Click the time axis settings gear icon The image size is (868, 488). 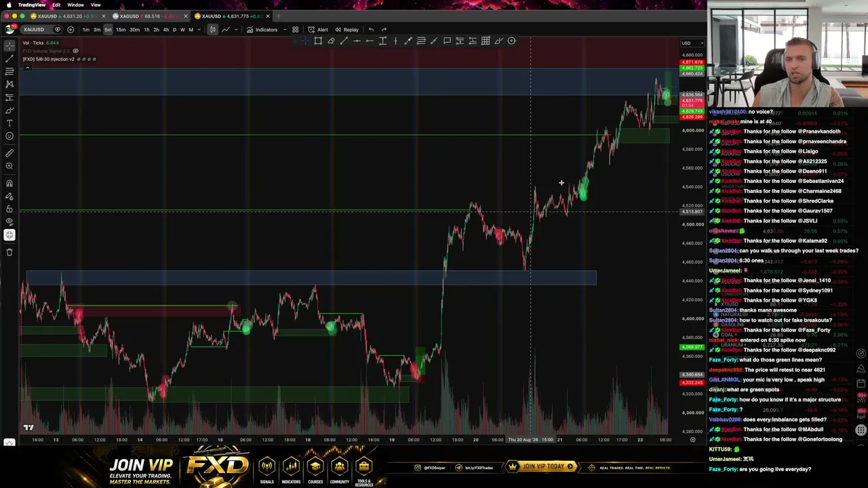pyautogui.click(x=692, y=440)
